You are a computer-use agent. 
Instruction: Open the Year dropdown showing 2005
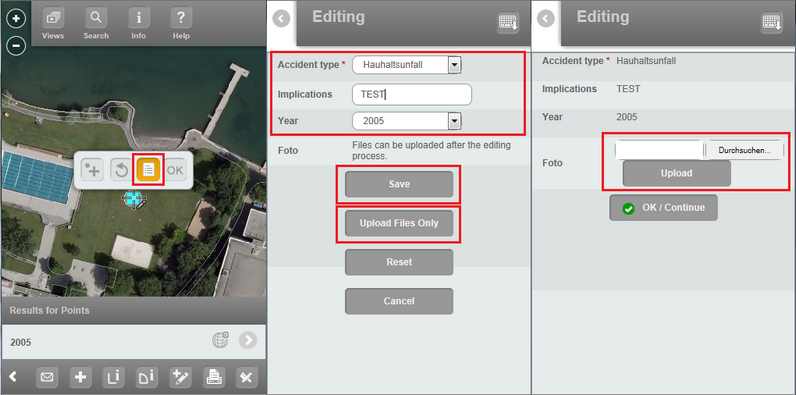click(407, 121)
